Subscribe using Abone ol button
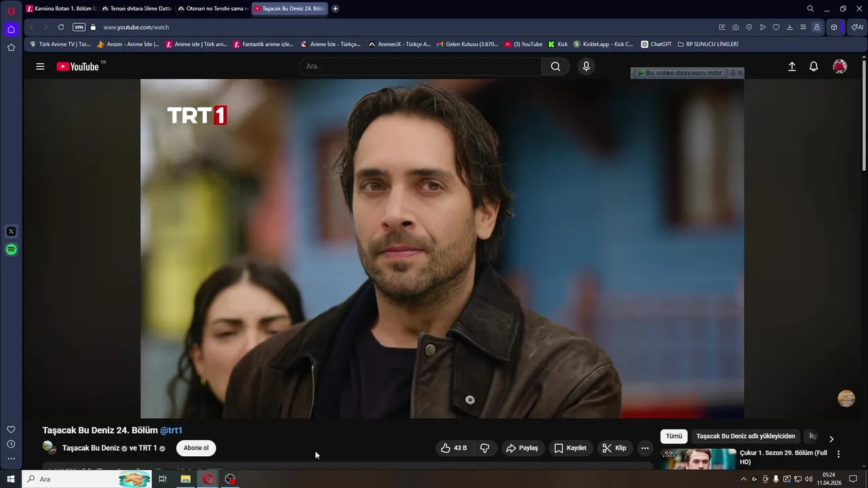868x488 pixels. click(196, 448)
